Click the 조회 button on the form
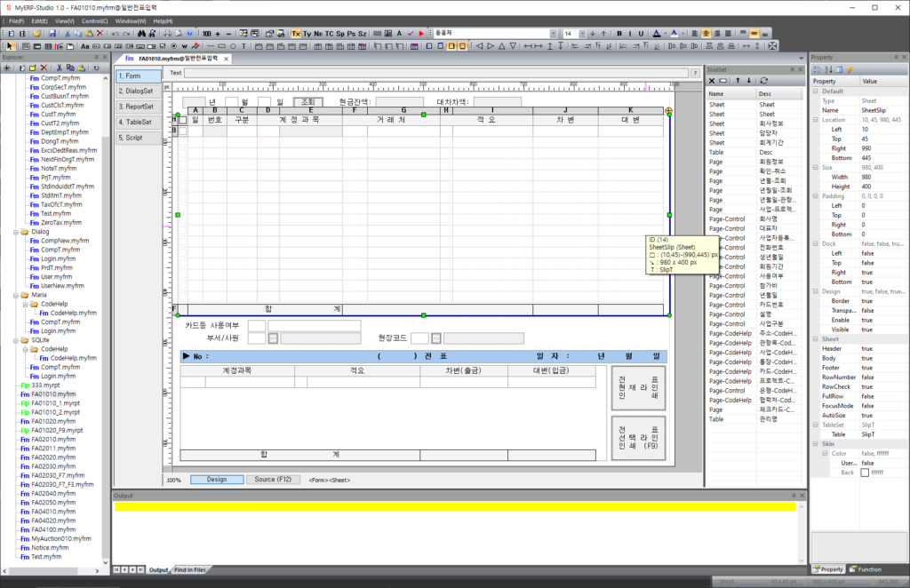 tap(307, 102)
